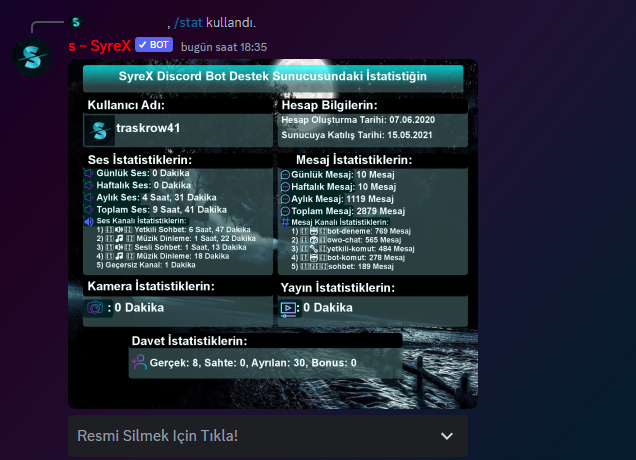636x460 pixels.
Task: Click chat bubble icon beside Günlük Mesaj
Action: (286, 175)
